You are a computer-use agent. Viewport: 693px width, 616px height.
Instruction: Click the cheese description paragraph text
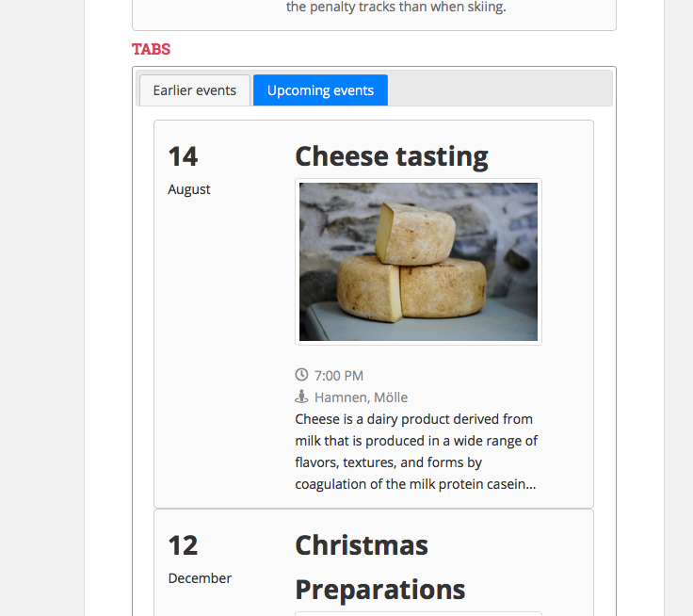point(416,451)
